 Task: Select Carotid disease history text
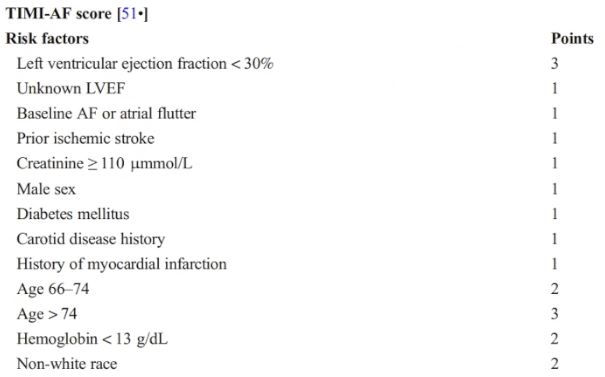point(91,239)
